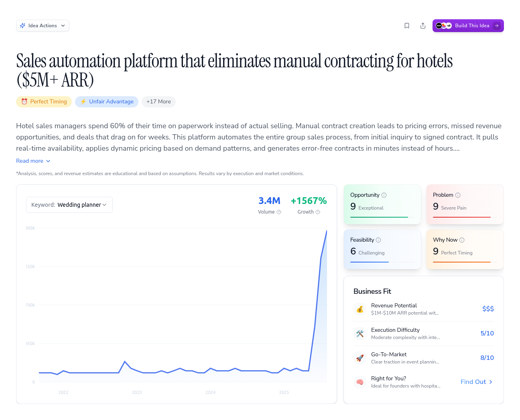
Task: Click the help icon next to Volume
Action: 279,212
